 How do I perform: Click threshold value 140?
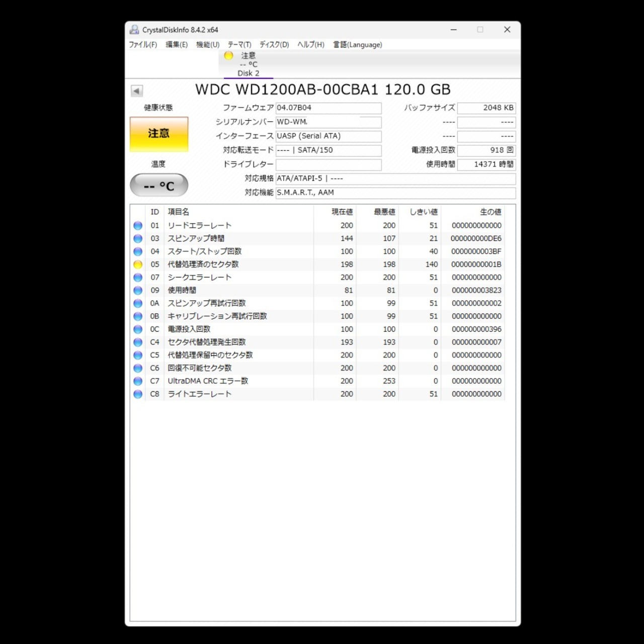[432, 265]
